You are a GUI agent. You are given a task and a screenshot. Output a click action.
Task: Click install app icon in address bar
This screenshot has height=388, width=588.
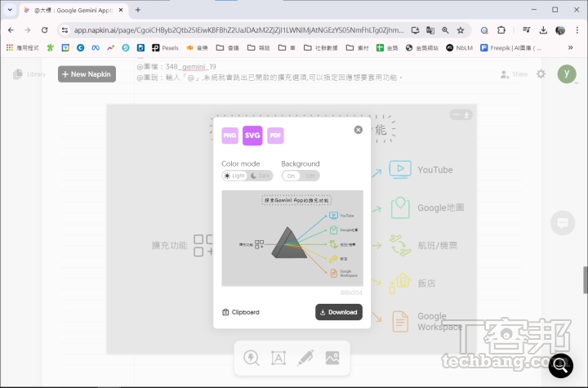[415, 30]
